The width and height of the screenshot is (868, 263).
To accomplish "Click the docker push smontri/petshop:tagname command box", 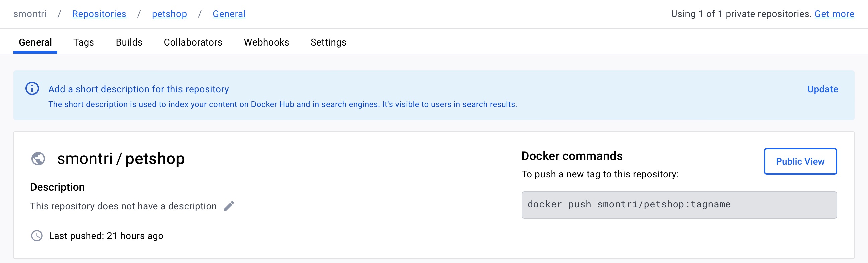I will click(679, 205).
